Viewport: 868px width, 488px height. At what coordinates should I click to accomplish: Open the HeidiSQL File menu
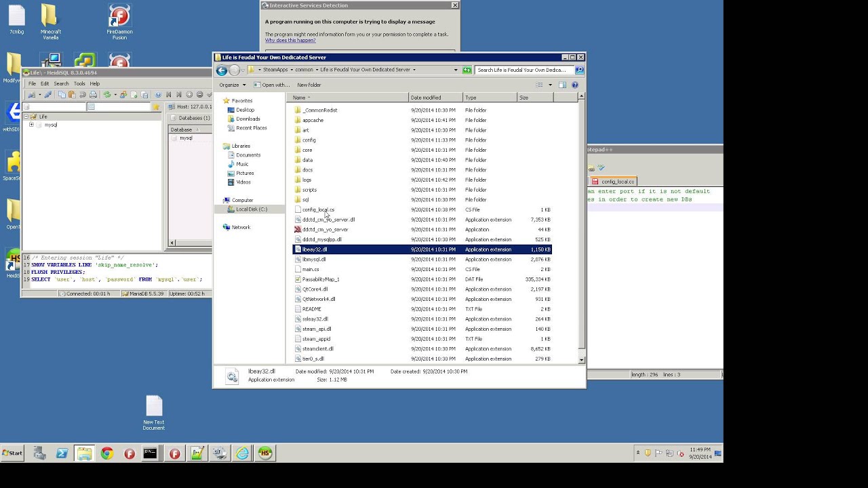(x=32, y=83)
